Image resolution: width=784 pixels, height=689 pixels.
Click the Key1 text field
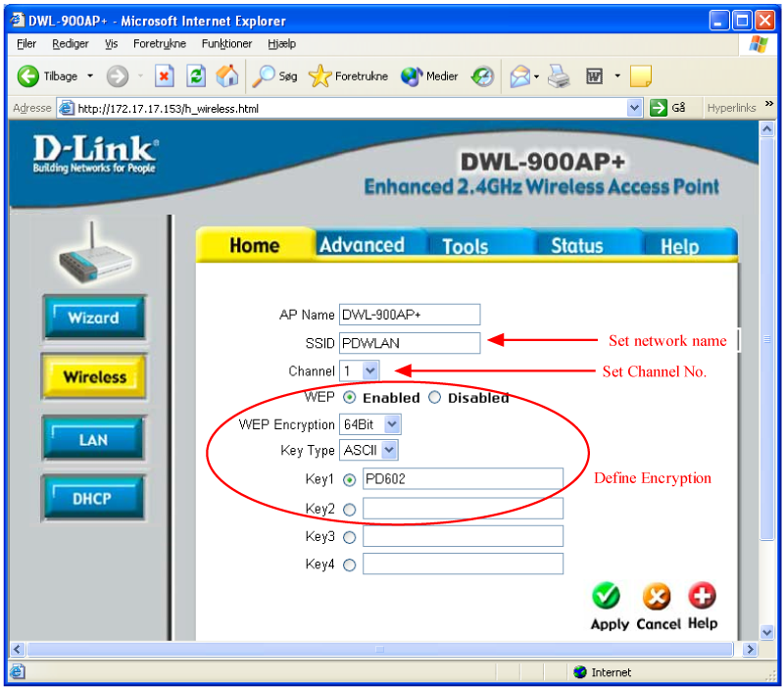[x=463, y=479]
